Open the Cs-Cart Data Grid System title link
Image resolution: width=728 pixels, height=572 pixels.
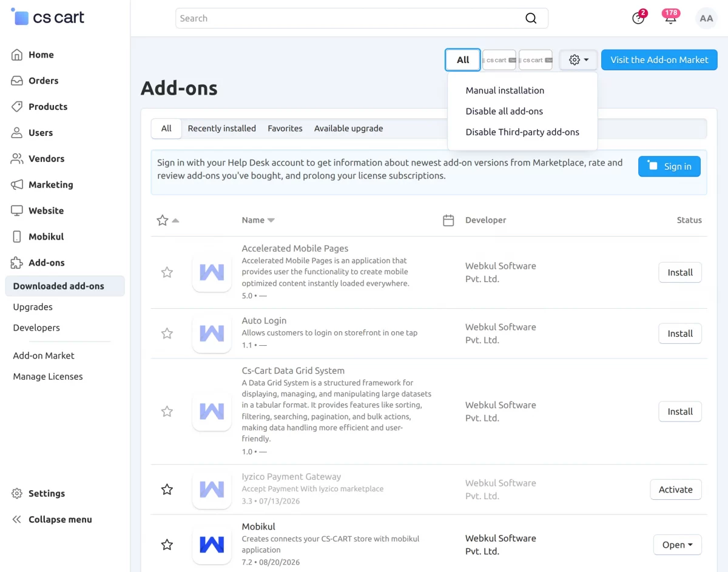(293, 371)
